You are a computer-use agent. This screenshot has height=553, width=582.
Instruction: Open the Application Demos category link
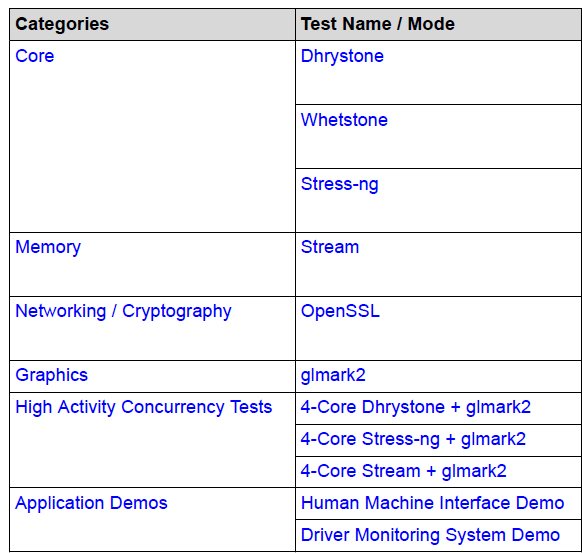91,504
